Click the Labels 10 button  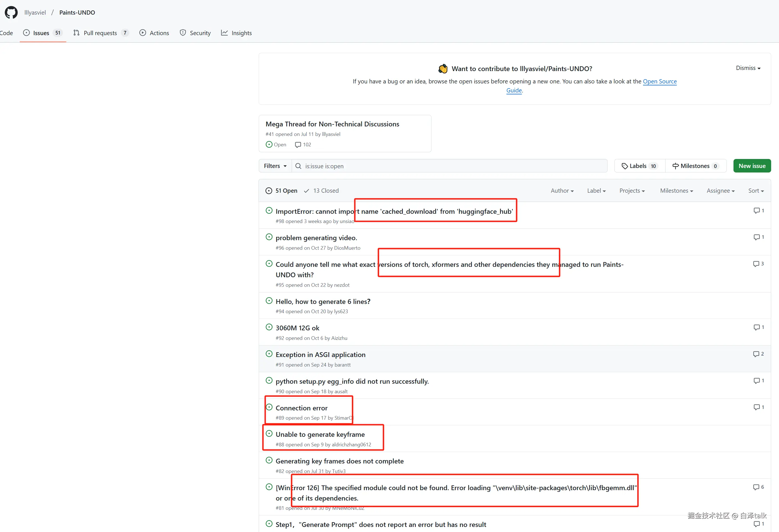coord(639,166)
